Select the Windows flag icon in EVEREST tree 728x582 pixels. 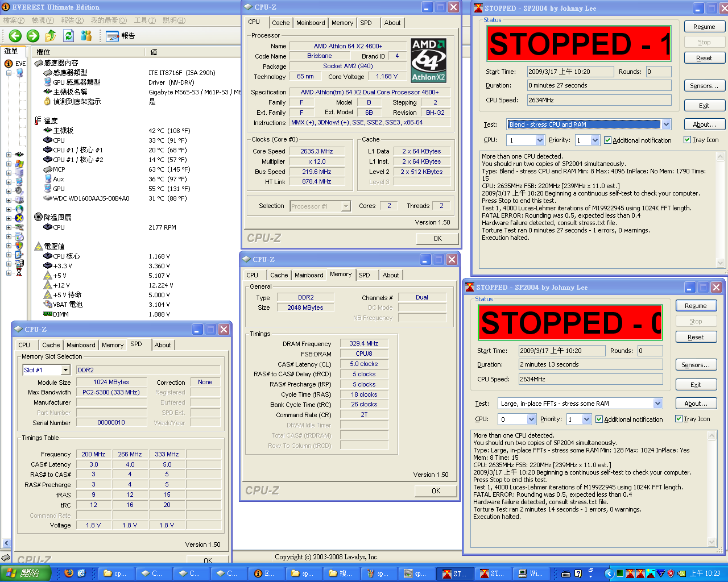[19, 164]
